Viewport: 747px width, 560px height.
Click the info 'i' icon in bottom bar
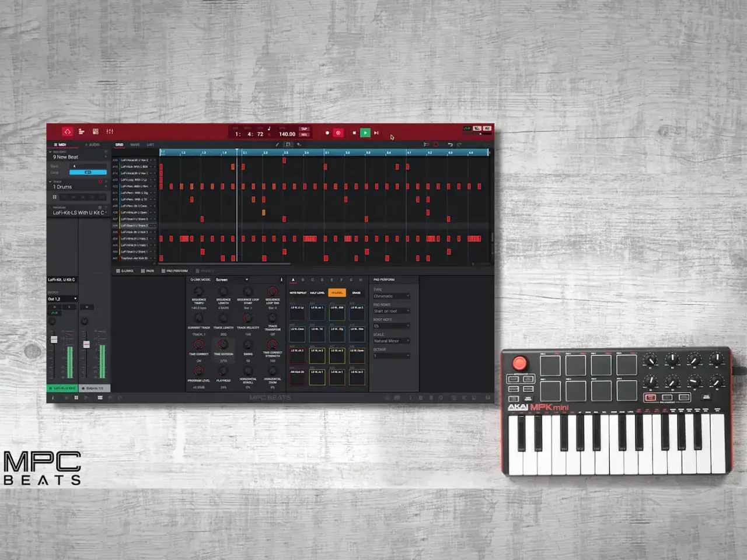coord(53,398)
